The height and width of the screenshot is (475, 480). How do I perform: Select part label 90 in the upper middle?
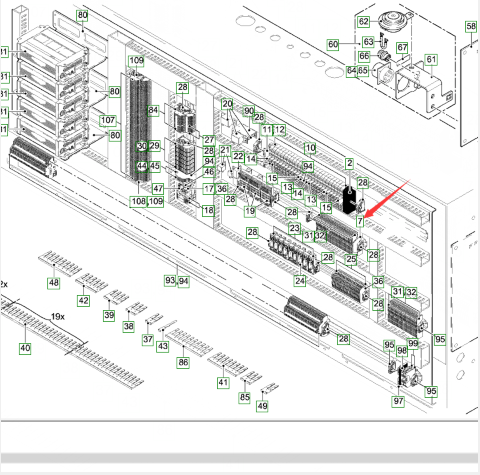249,111
